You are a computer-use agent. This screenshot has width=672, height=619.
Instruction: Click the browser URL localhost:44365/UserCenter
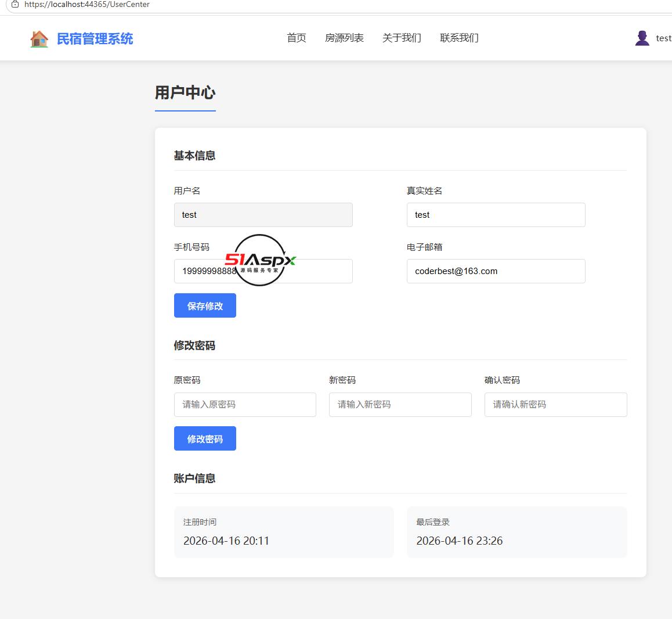(87, 4)
